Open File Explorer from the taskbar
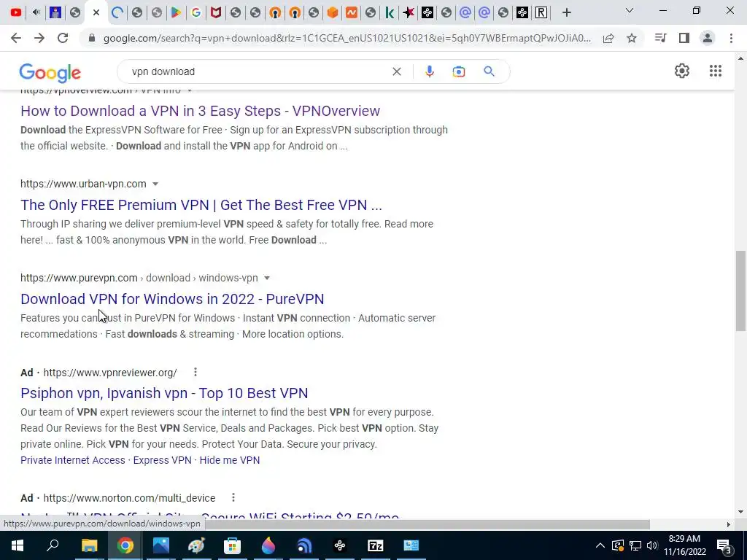The image size is (747, 560). coord(89,545)
